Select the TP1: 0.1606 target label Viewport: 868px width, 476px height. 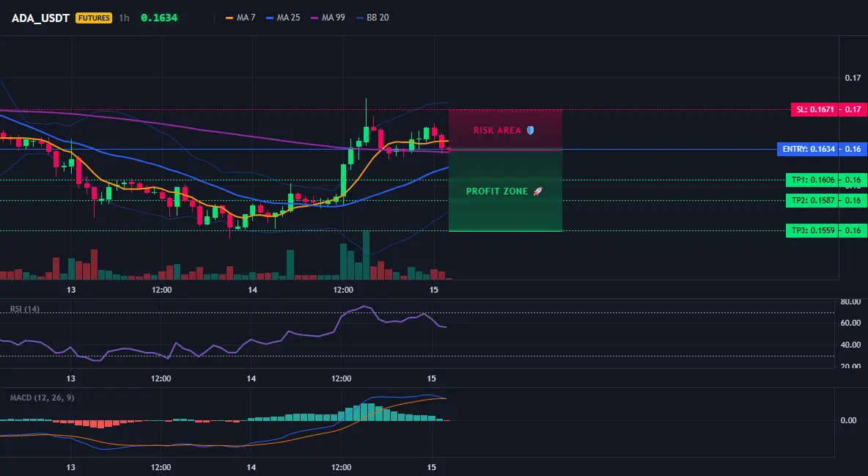coord(812,180)
